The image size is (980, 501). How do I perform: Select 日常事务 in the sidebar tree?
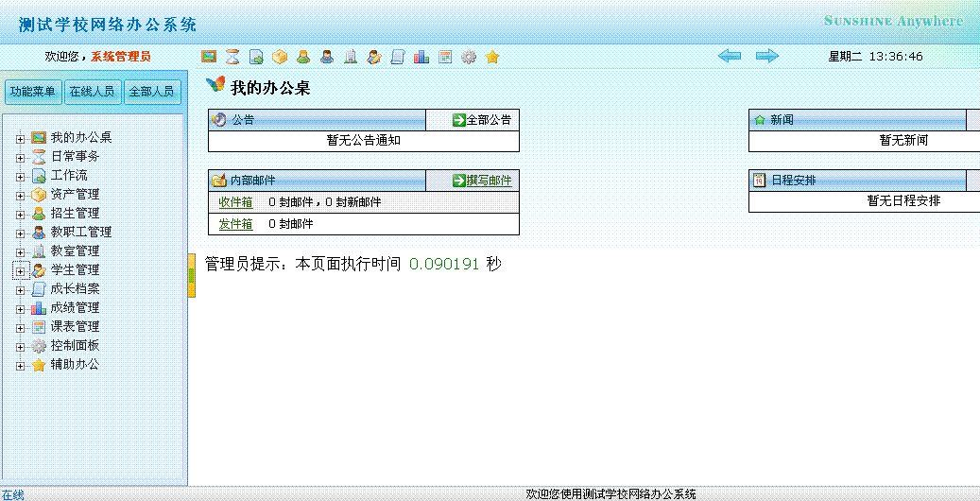tap(75, 156)
